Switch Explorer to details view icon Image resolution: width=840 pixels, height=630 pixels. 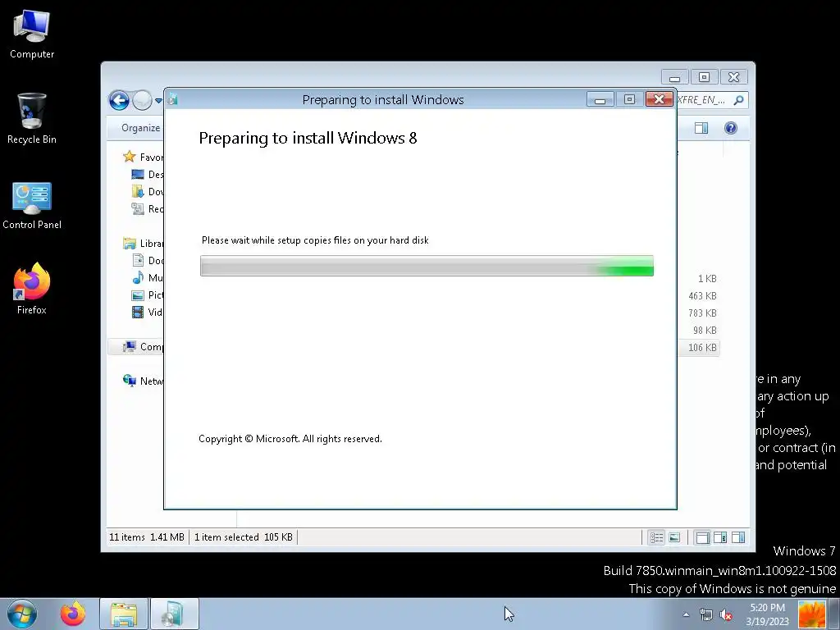[x=657, y=537]
